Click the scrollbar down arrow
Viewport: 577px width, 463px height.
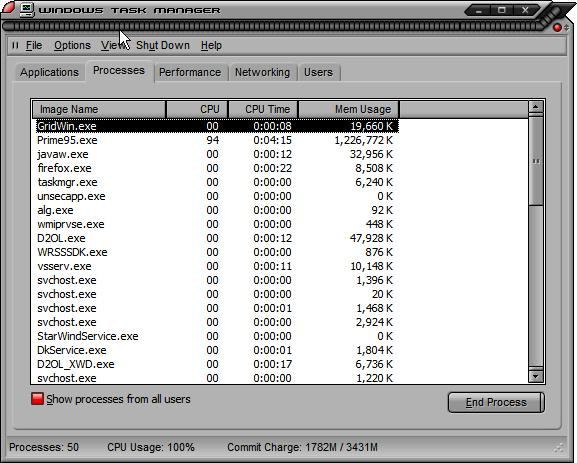click(536, 376)
